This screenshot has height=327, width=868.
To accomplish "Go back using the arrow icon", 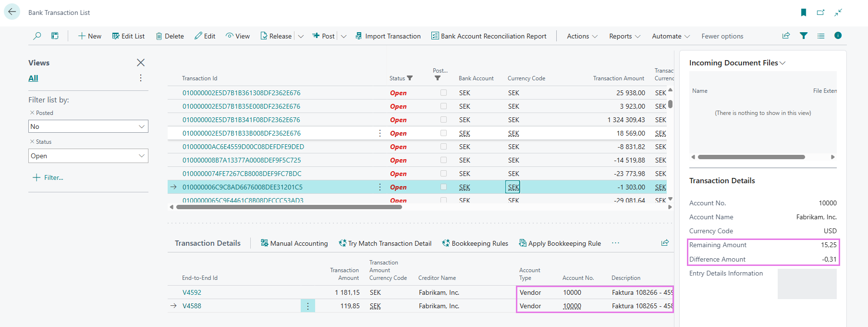I will tap(12, 12).
